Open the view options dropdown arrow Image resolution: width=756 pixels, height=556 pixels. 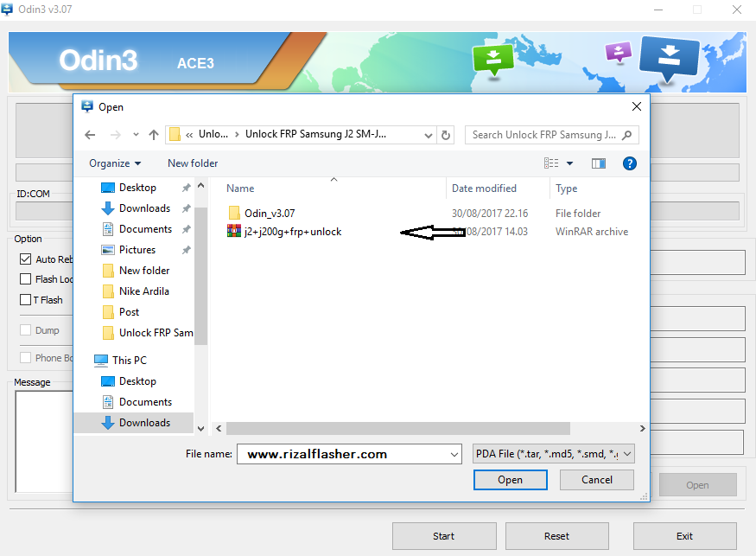click(569, 163)
